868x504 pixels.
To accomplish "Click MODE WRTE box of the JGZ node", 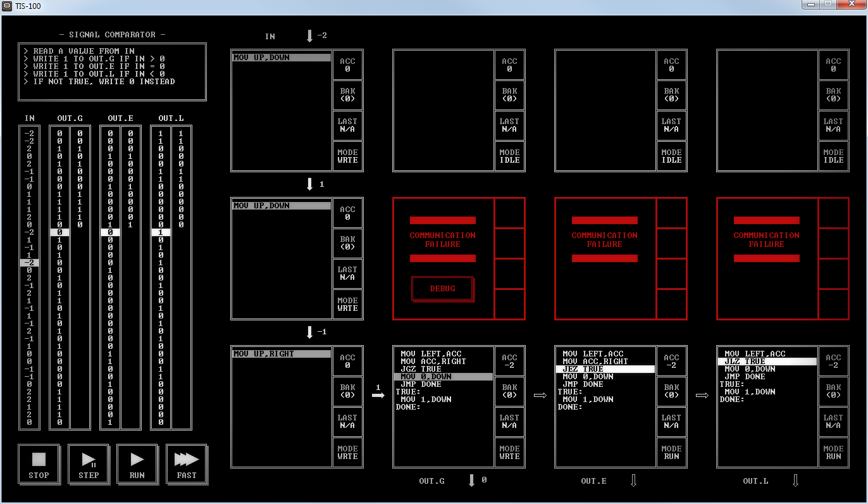I will [509, 452].
